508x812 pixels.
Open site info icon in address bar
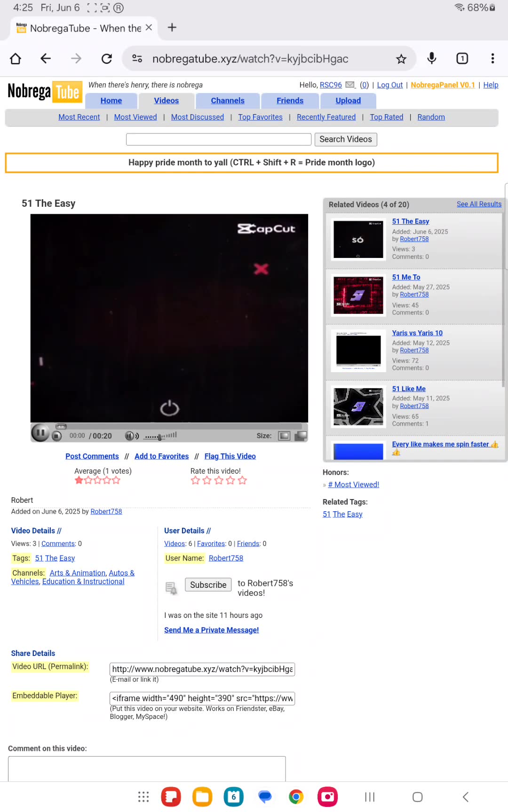137,59
